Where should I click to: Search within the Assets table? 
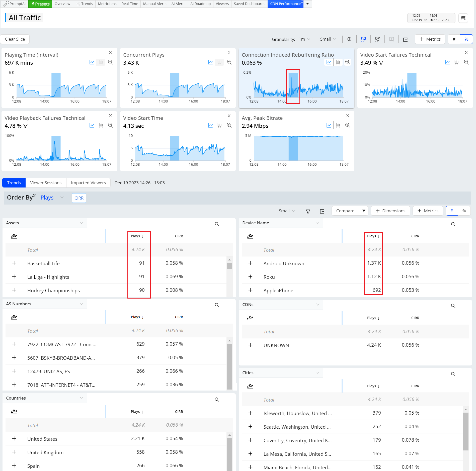217,224
